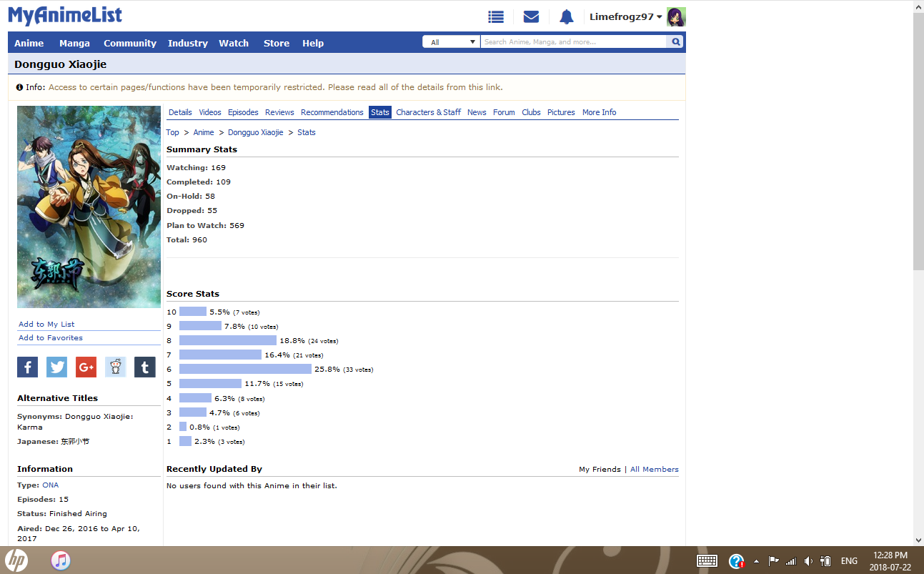Viewport: 924px width, 574px height.
Task: Click the Stats breadcrumb link
Action: [x=307, y=132]
